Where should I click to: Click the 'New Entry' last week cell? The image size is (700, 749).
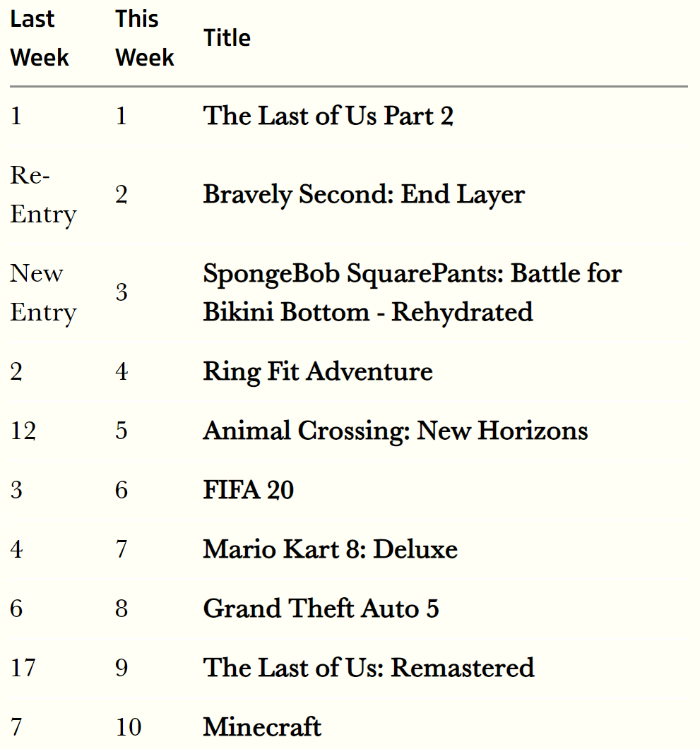click(44, 293)
